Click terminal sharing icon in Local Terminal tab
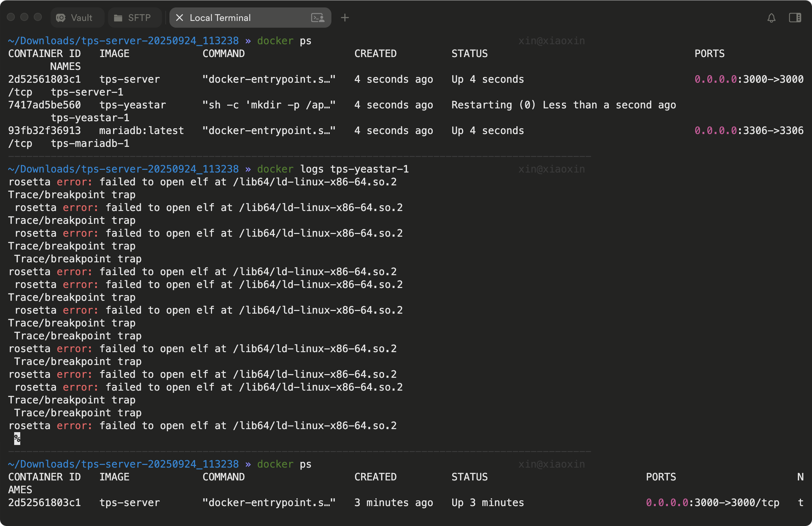This screenshot has height=526, width=812. 318,18
